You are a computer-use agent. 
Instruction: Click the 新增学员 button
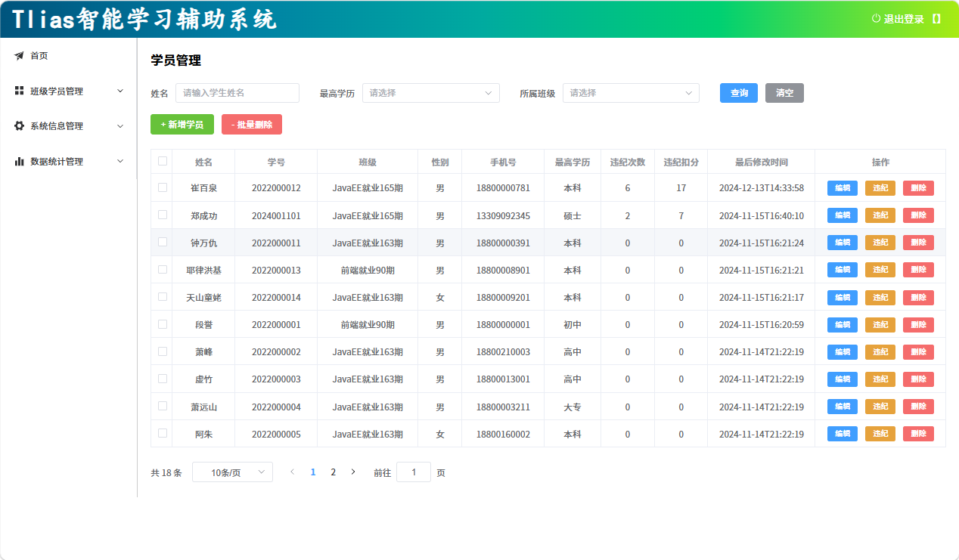(182, 125)
